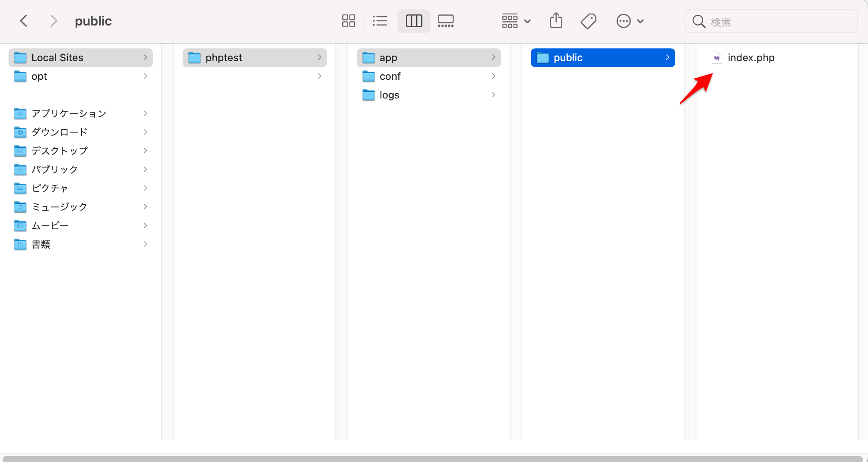Select the opt folder
Viewport: 868px width, 462px height.
click(x=39, y=76)
